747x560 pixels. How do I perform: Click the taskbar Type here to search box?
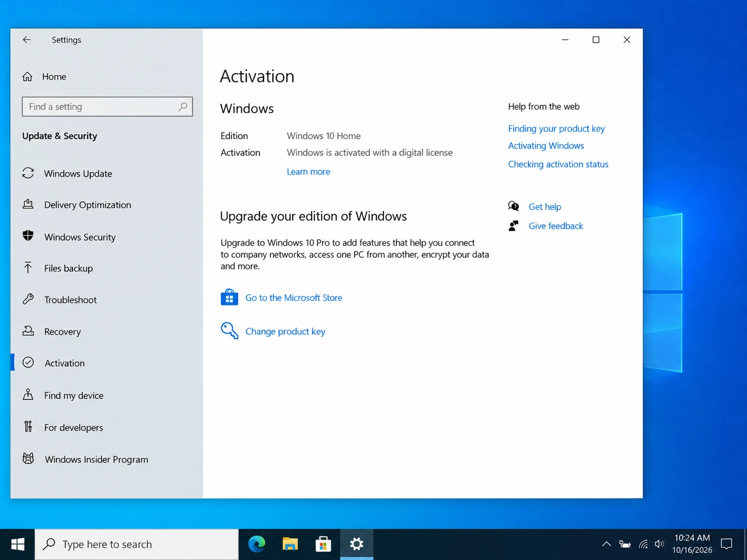tap(137, 544)
